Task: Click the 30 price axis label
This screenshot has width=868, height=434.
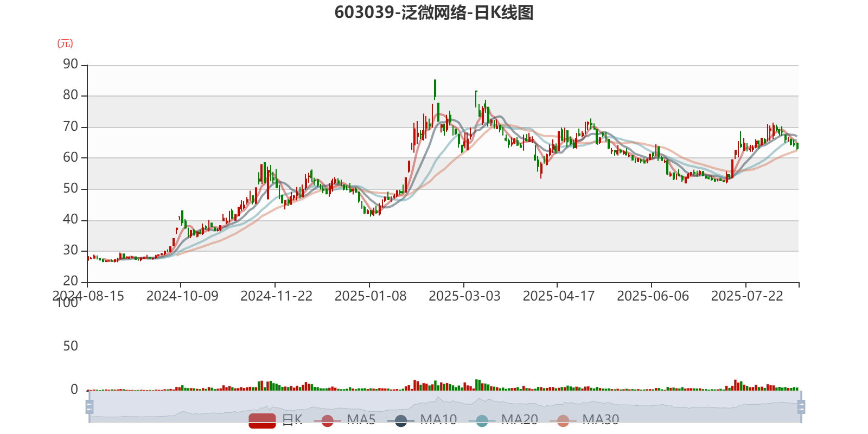Action: click(x=71, y=250)
